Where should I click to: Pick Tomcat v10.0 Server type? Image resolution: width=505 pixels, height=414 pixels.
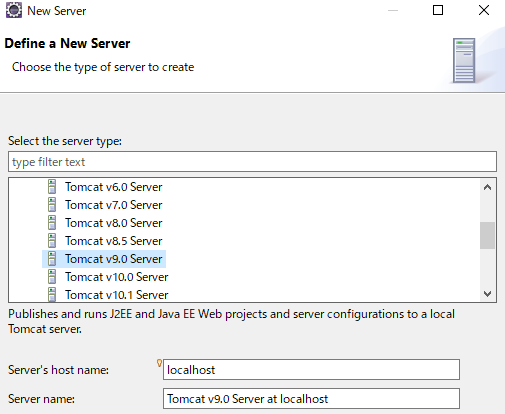coord(116,277)
